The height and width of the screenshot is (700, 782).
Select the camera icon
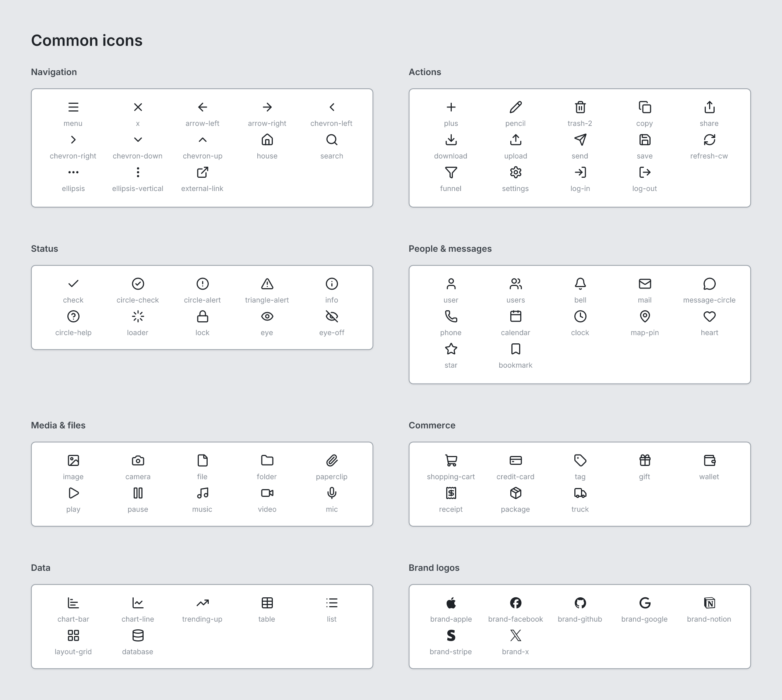tap(138, 460)
